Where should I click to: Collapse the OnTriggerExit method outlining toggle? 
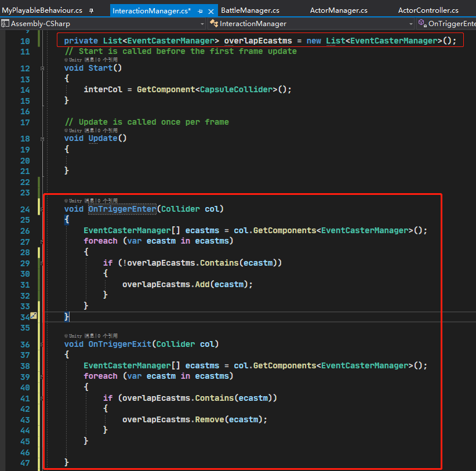tap(42, 345)
